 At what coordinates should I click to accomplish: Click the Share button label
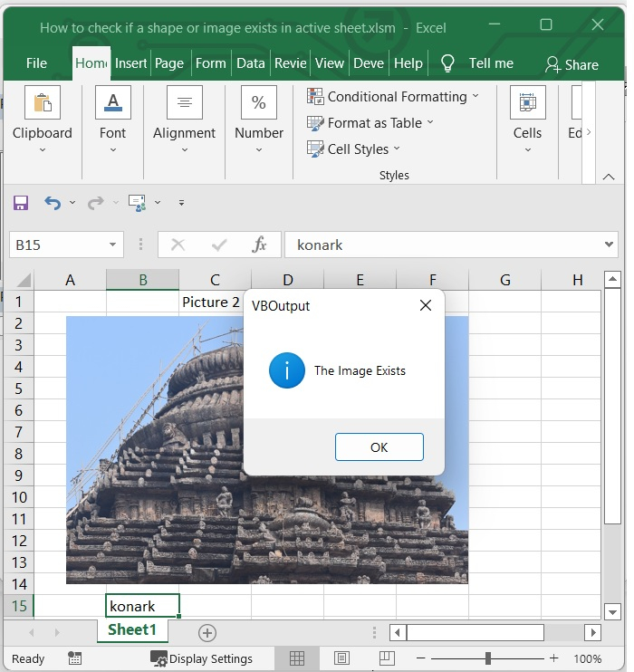coord(581,64)
